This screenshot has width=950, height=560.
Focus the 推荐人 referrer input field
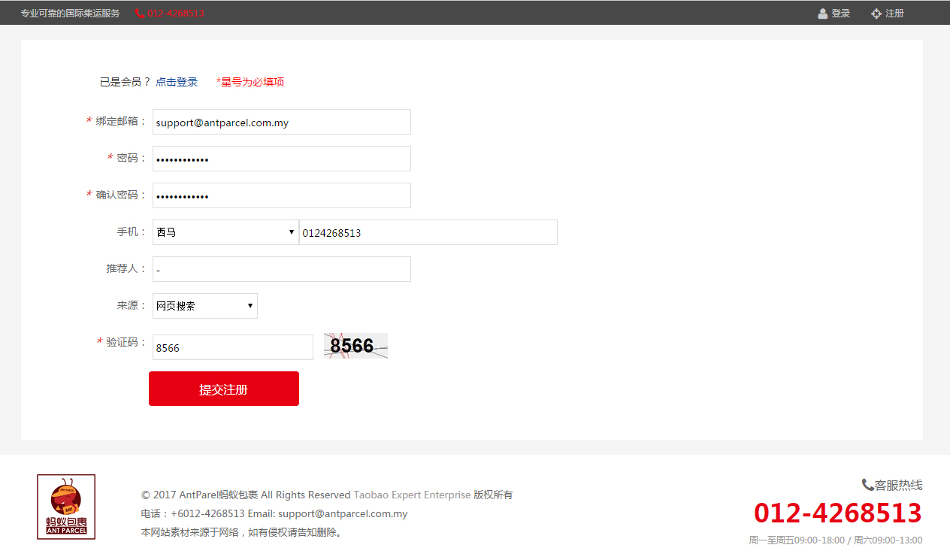(281, 269)
